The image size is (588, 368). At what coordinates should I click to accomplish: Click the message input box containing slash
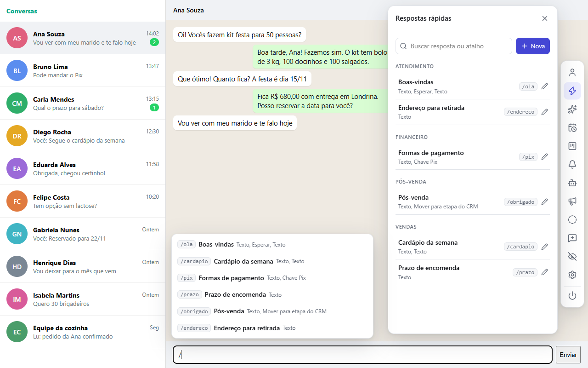(362, 355)
